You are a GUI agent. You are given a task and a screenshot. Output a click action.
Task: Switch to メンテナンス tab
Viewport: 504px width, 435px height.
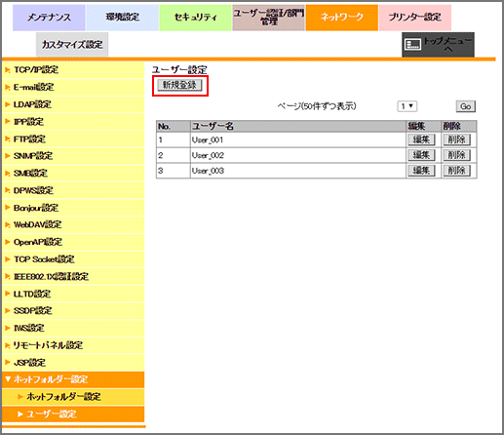(x=49, y=18)
